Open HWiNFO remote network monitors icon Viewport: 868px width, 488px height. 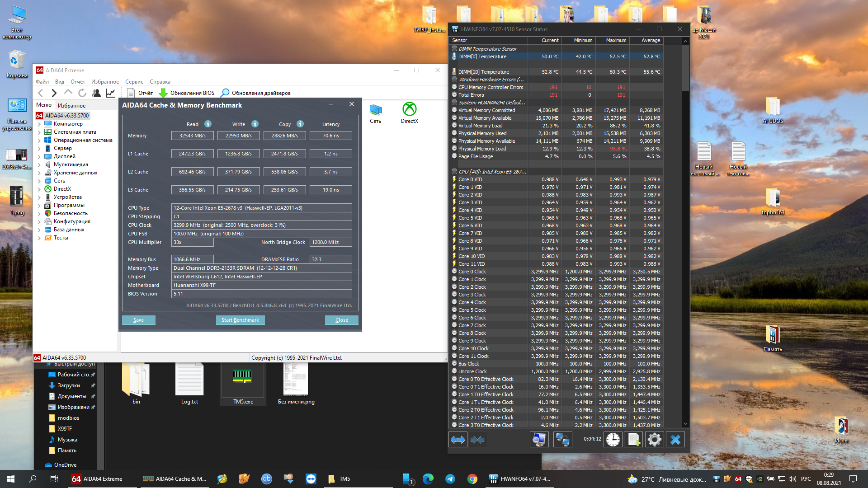(562, 439)
